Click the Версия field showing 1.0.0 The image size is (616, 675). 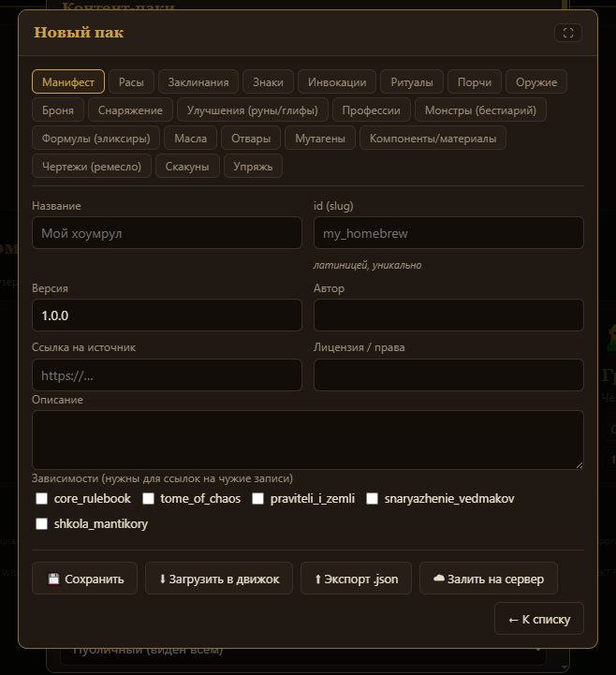pyautogui.click(x=167, y=315)
